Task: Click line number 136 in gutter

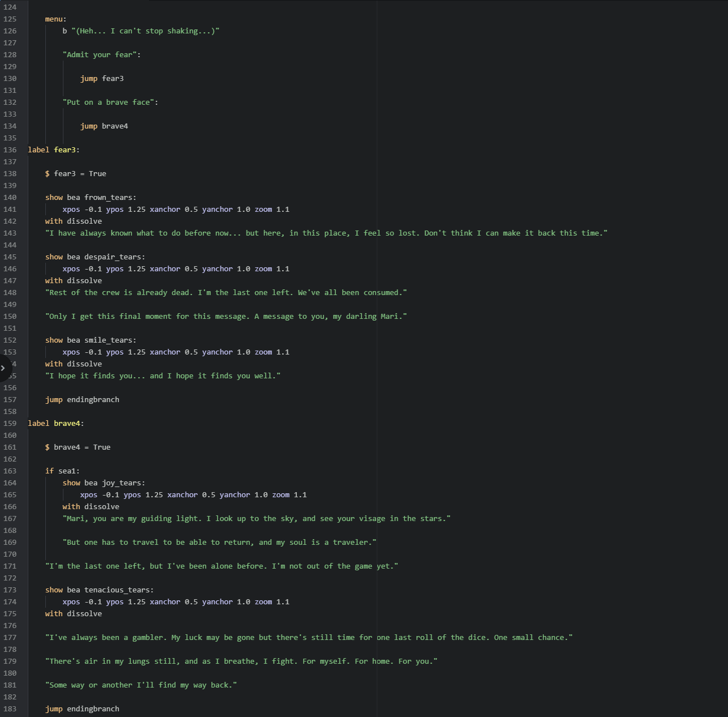Action: [10, 150]
